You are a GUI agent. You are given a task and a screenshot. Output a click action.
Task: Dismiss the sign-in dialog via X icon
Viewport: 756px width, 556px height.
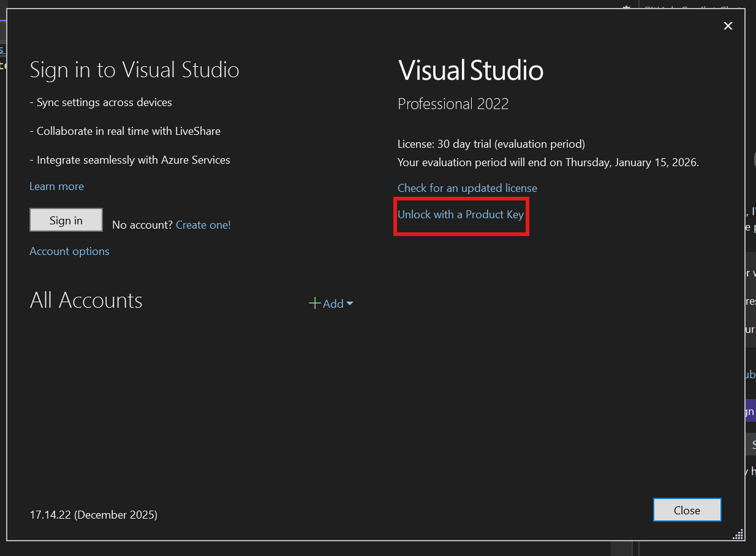(x=727, y=26)
